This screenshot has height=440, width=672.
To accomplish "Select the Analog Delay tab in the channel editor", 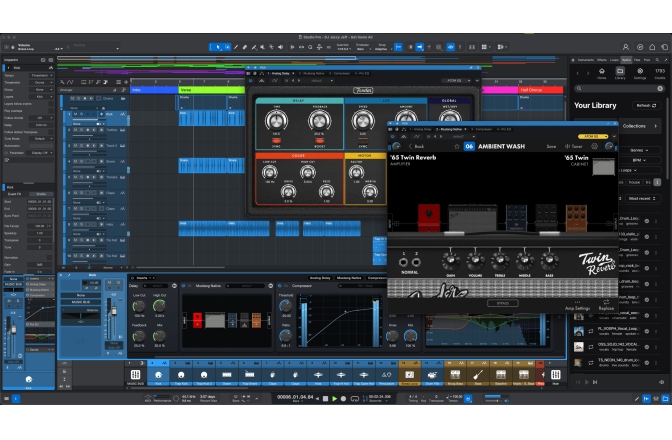I will (x=320, y=278).
